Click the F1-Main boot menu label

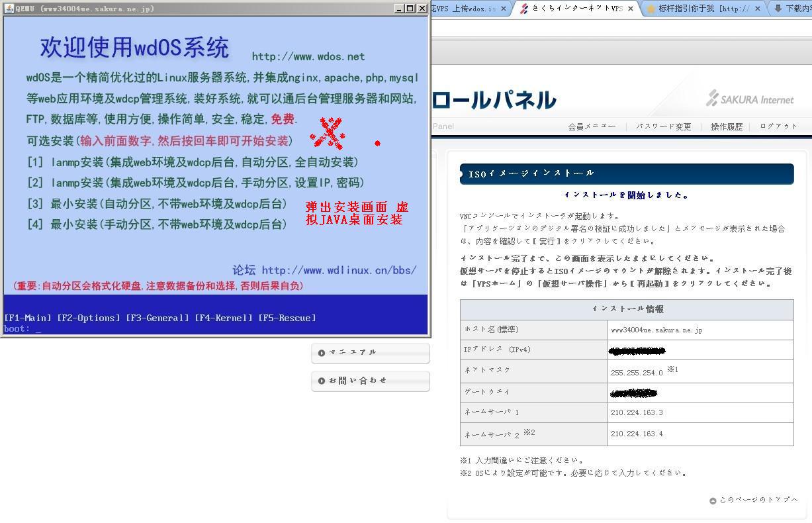tap(28, 318)
